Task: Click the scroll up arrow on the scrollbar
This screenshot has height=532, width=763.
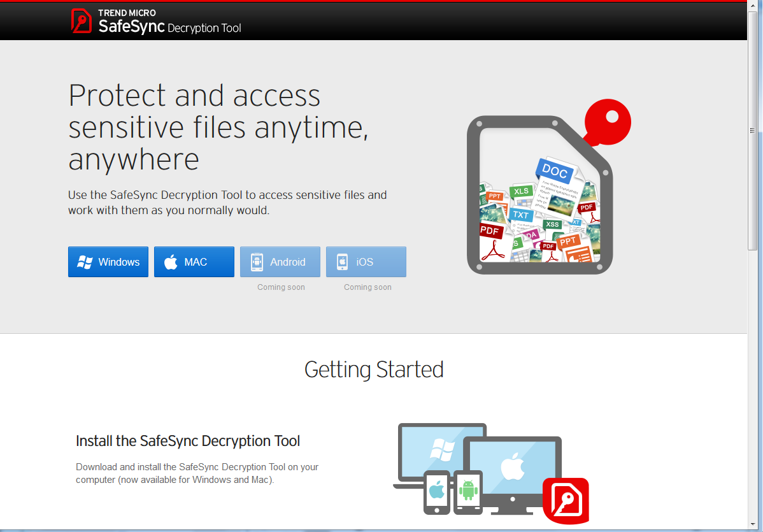Action: [754, 6]
